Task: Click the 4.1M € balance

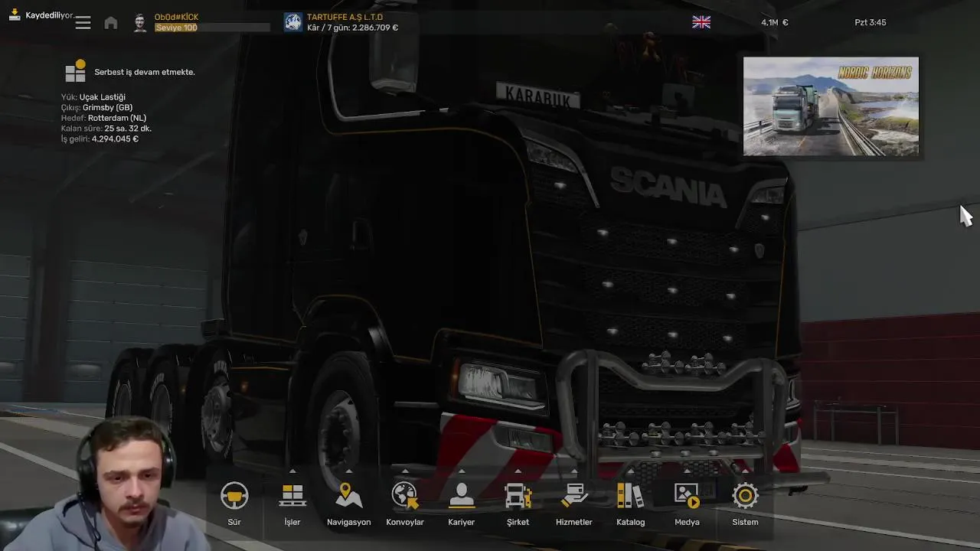Action: tap(774, 22)
